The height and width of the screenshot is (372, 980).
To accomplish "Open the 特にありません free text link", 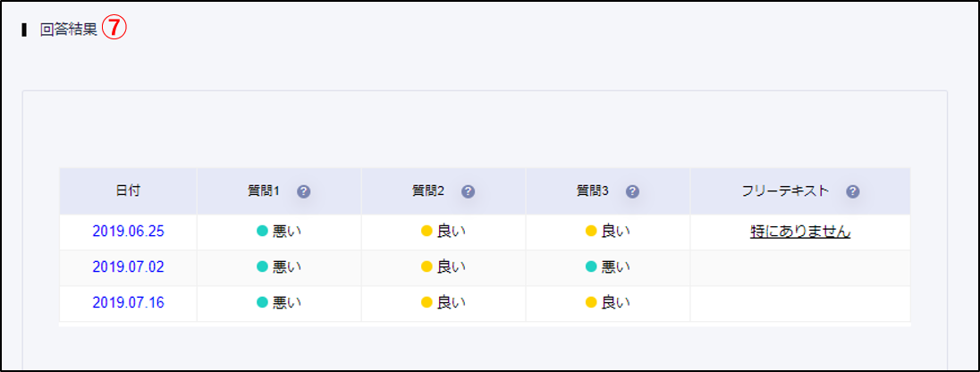I will (799, 232).
